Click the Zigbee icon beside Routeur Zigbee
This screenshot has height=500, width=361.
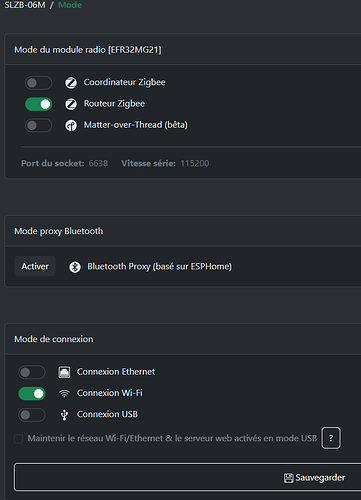(71, 104)
